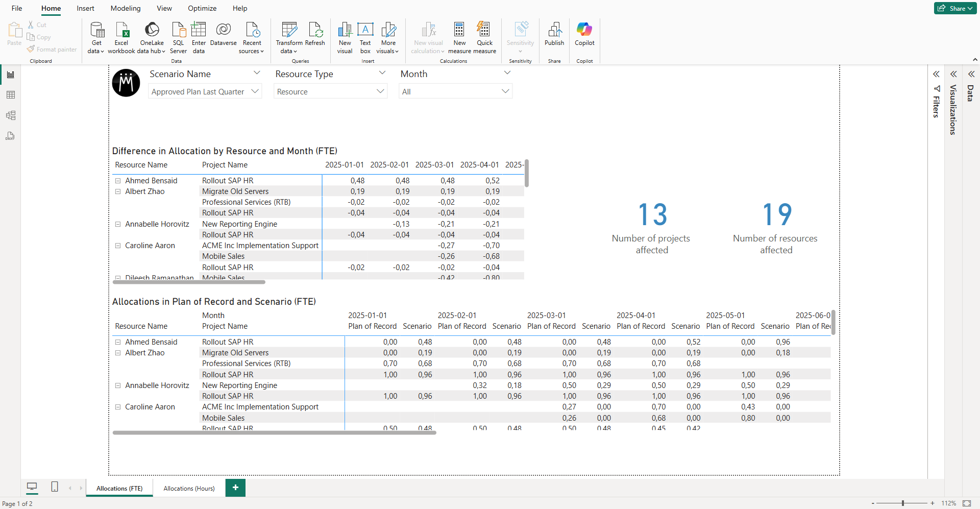Screen dimensions: 980x509
Task: Collapse Albert Zhao in Allocations table
Action: point(118,353)
